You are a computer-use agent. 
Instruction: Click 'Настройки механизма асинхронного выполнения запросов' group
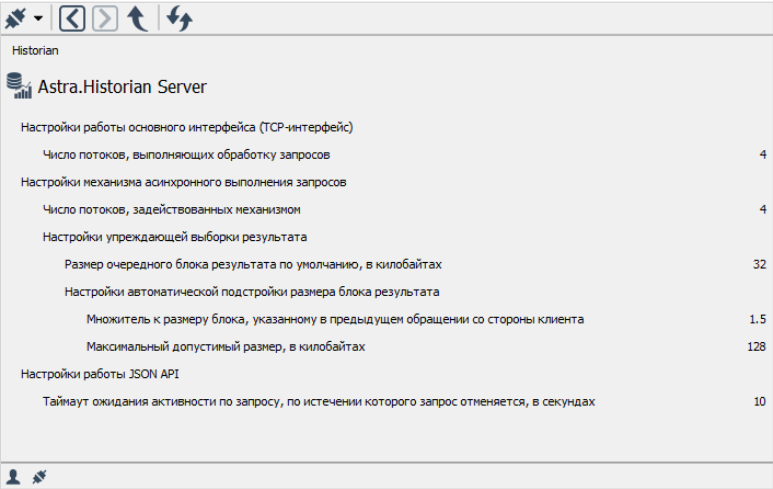pos(183,182)
